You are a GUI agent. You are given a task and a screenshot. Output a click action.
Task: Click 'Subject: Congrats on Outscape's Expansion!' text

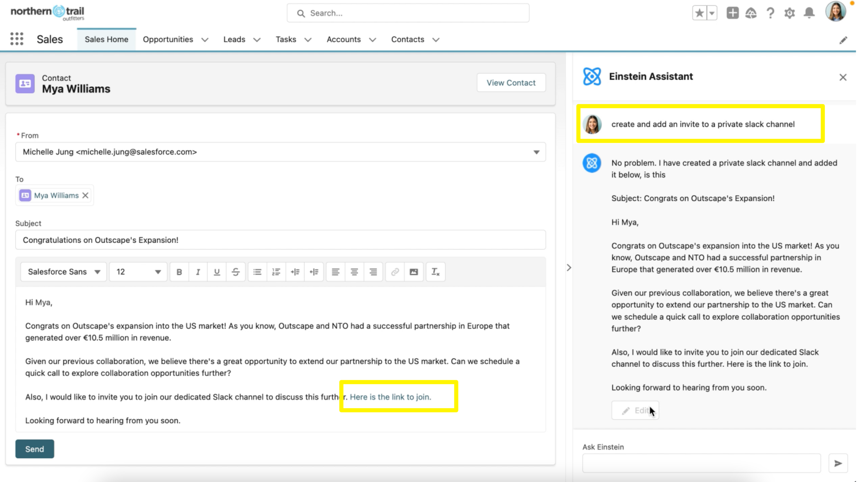point(693,199)
